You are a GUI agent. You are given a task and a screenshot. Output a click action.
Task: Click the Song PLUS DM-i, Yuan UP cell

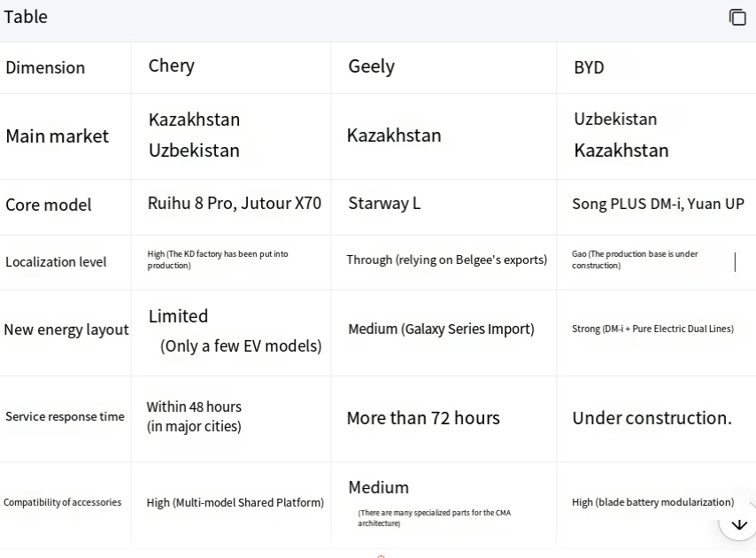click(658, 204)
